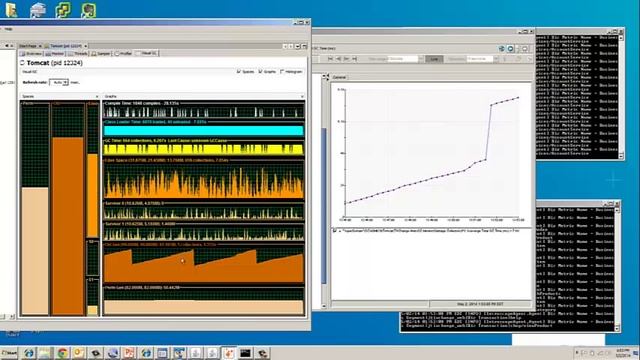Screen dimensions: 640x360
Task: Click the Old space bar in Spaces
Action: [68, 209]
